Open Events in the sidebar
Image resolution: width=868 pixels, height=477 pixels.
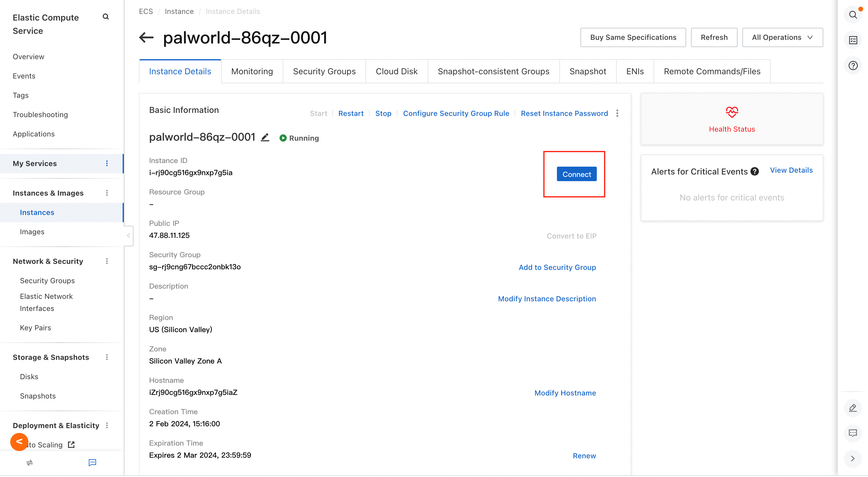click(x=24, y=76)
